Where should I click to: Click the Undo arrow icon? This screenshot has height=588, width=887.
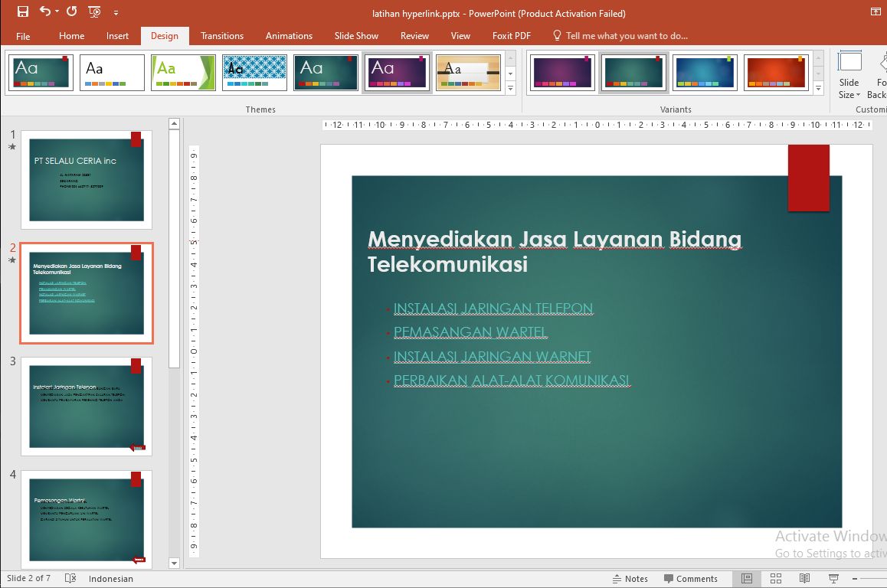point(45,11)
